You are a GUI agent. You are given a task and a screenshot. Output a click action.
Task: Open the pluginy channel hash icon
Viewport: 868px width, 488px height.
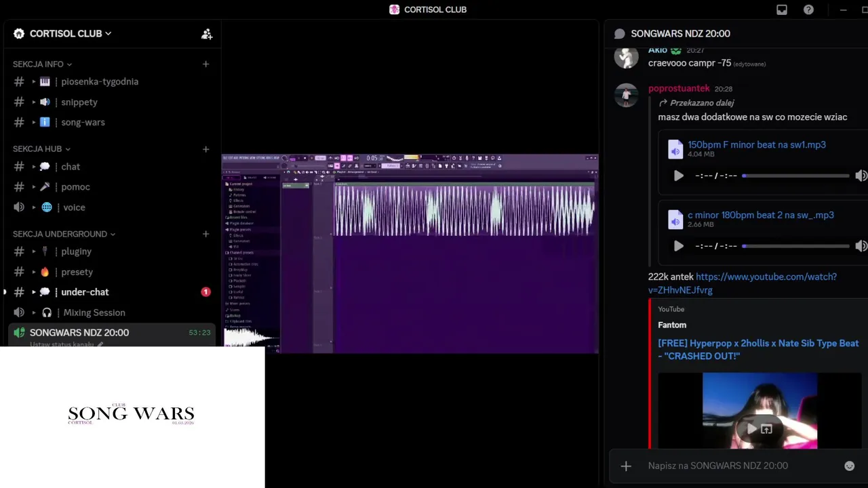pyautogui.click(x=19, y=251)
